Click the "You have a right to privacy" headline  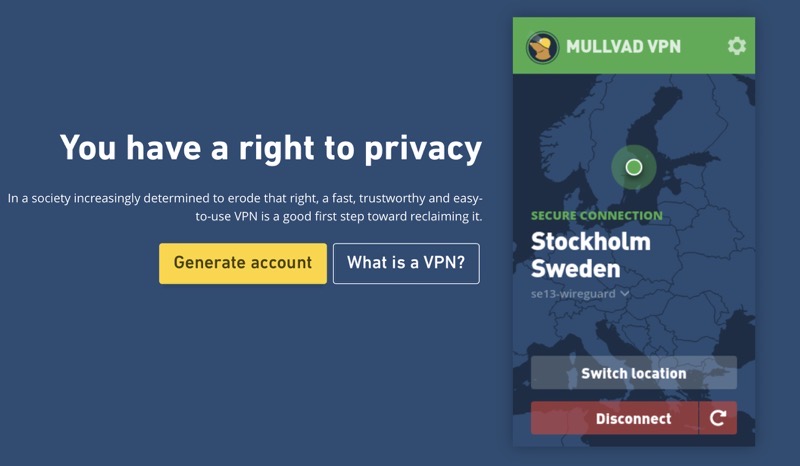(270, 148)
